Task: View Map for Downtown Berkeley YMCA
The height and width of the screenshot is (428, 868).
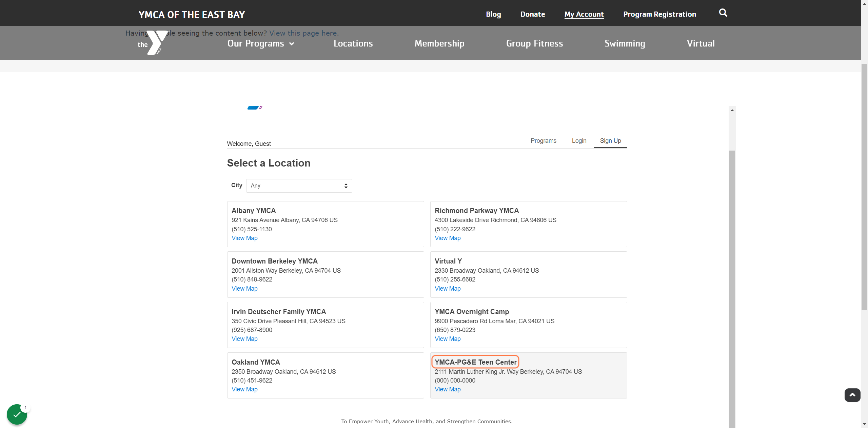Action: 244,289
